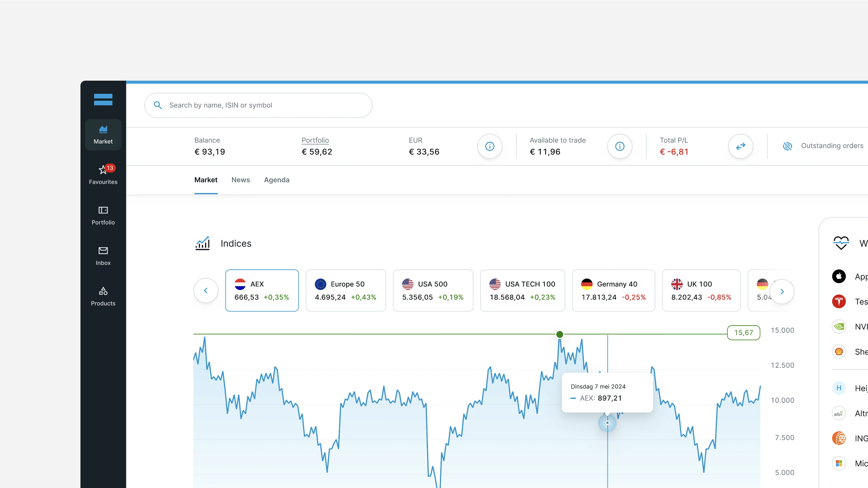This screenshot has width=868, height=488.
Task: Click the EUR value € 33,56
Action: pos(424,152)
